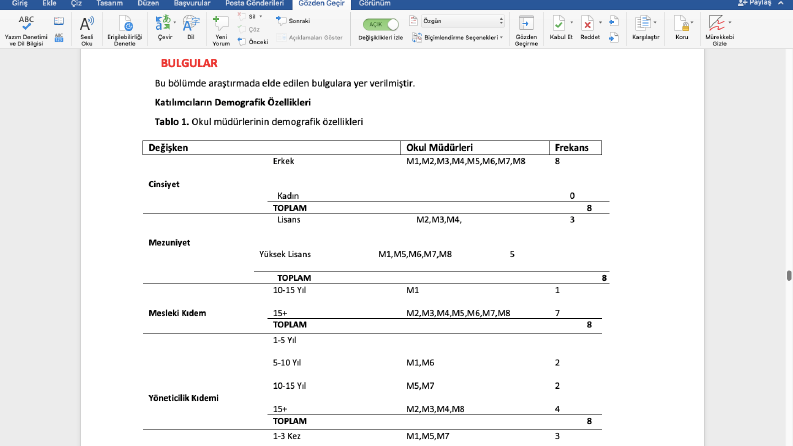The image size is (793, 446).
Task: Jump to previous tracked change icon
Action: point(613,21)
